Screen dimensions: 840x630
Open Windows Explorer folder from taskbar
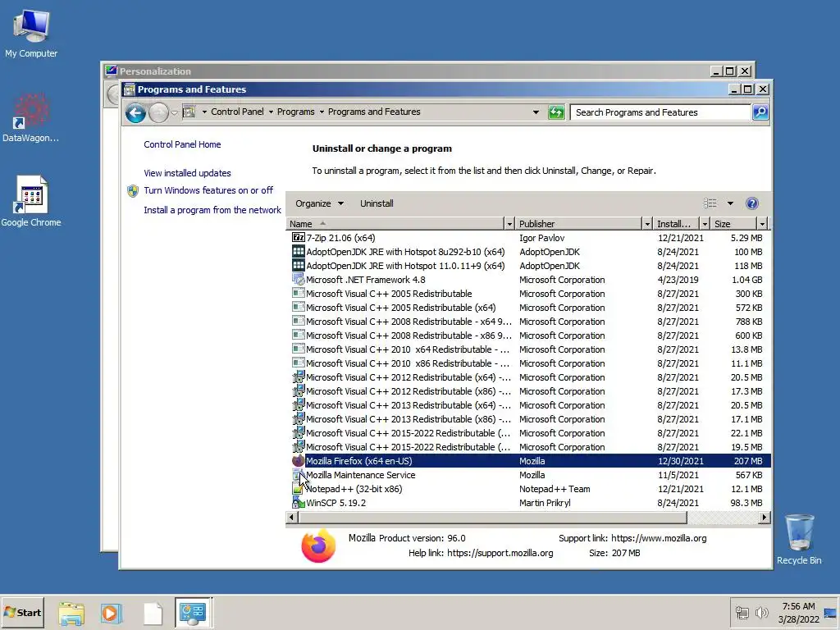(71, 613)
